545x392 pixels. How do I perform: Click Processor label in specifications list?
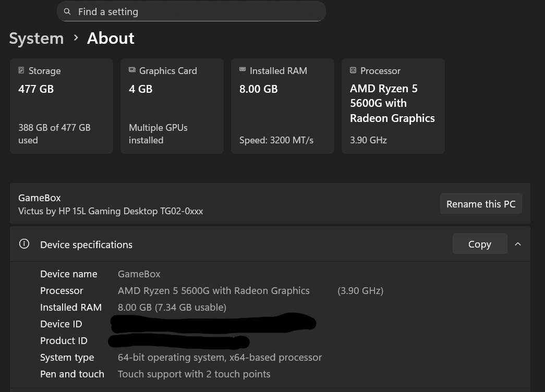[62, 290]
